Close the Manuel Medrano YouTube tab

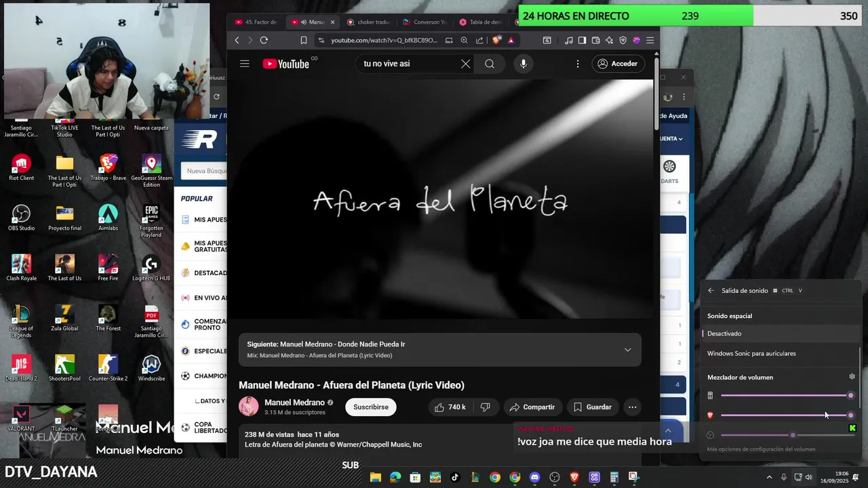(332, 22)
